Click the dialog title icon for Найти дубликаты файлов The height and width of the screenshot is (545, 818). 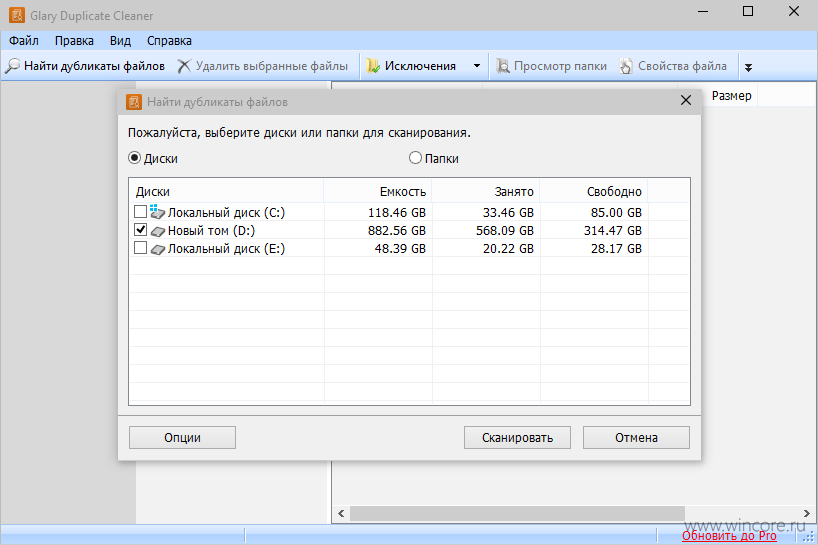[134, 102]
